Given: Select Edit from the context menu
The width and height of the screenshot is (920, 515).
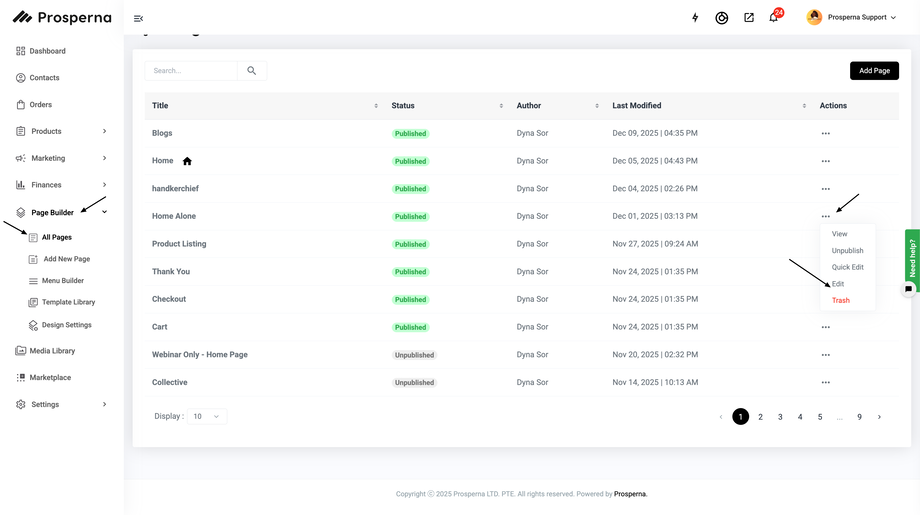Looking at the screenshot, I should coord(838,284).
